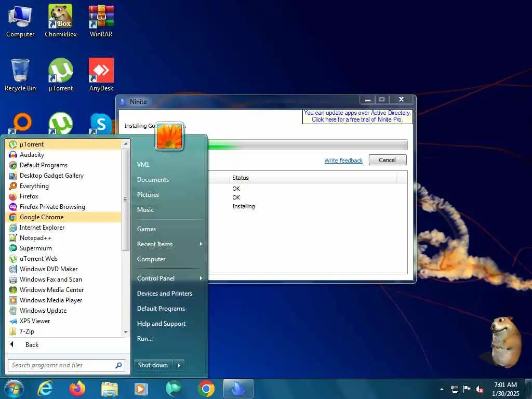Click the Start orb on the taskbar
532x399 pixels.
click(x=14, y=389)
